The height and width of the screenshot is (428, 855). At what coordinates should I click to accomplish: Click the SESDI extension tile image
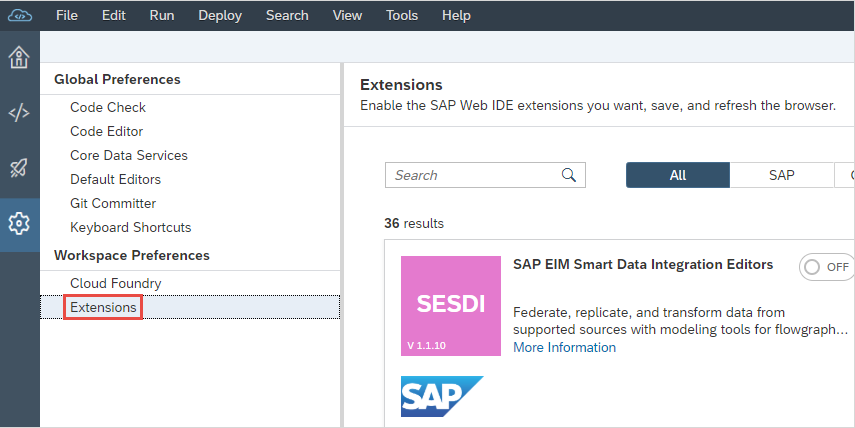[451, 306]
